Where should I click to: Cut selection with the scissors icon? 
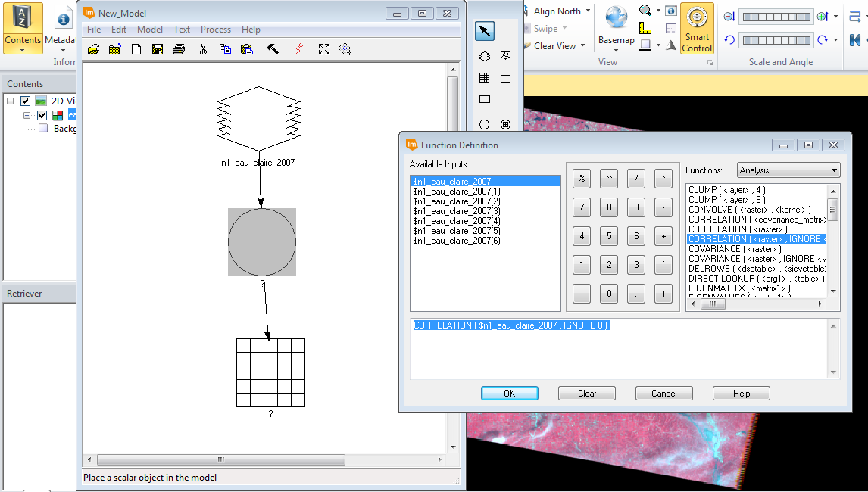point(203,49)
